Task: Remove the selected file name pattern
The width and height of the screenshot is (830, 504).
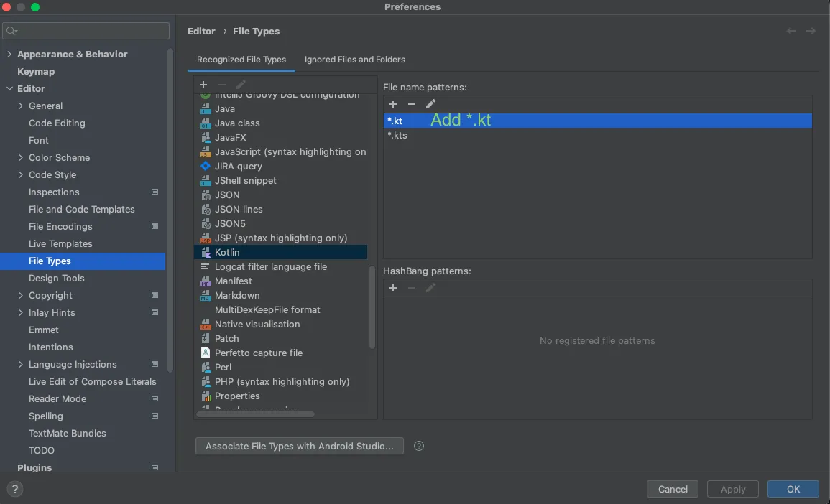Action: tap(412, 105)
